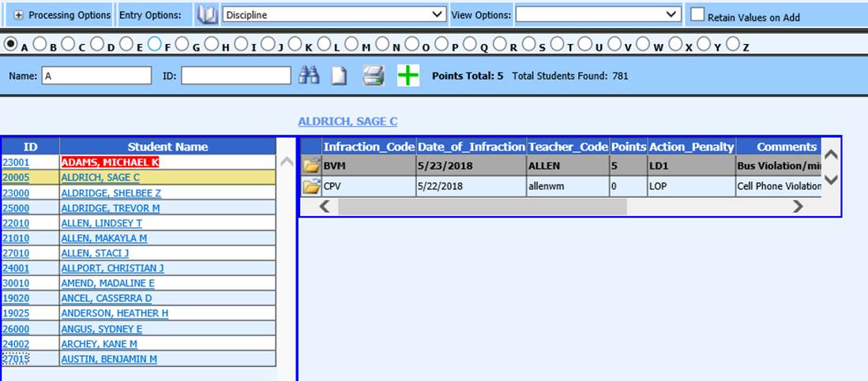868x381 pixels.
Task: Click student ID 23001 link
Action: (x=16, y=162)
